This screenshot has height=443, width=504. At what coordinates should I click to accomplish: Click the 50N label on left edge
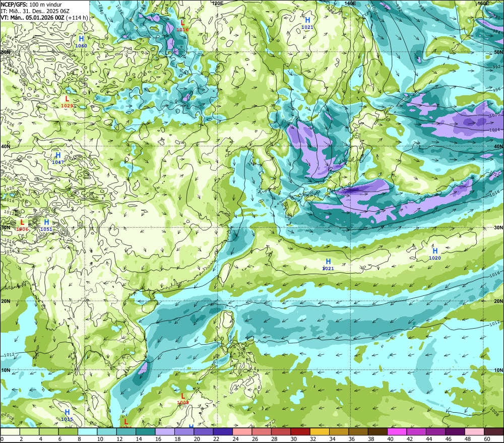6,52
